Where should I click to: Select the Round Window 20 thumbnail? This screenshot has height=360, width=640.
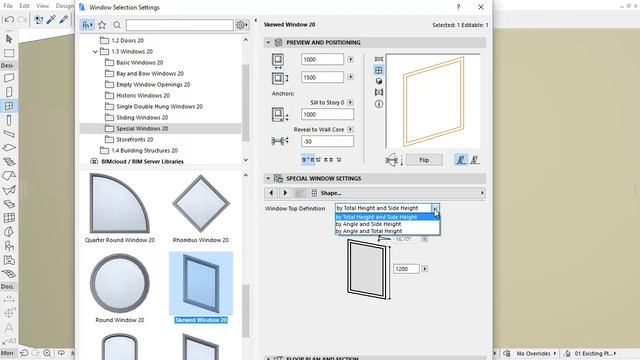120,288
